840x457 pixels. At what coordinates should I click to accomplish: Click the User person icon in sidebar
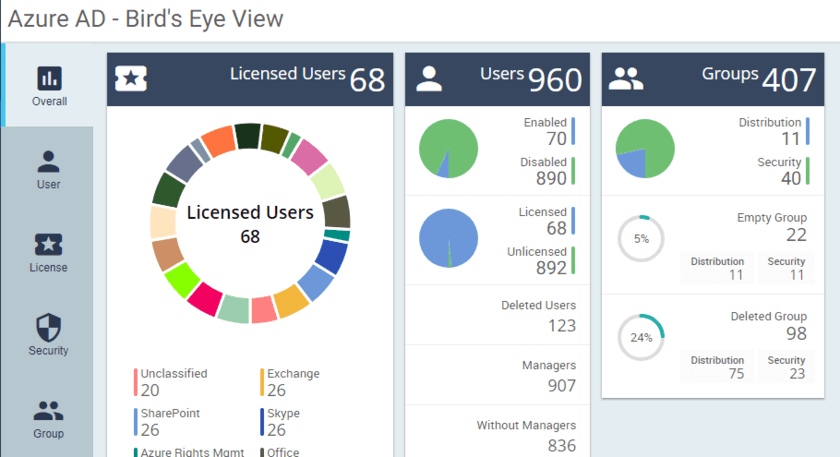(x=48, y=161)
